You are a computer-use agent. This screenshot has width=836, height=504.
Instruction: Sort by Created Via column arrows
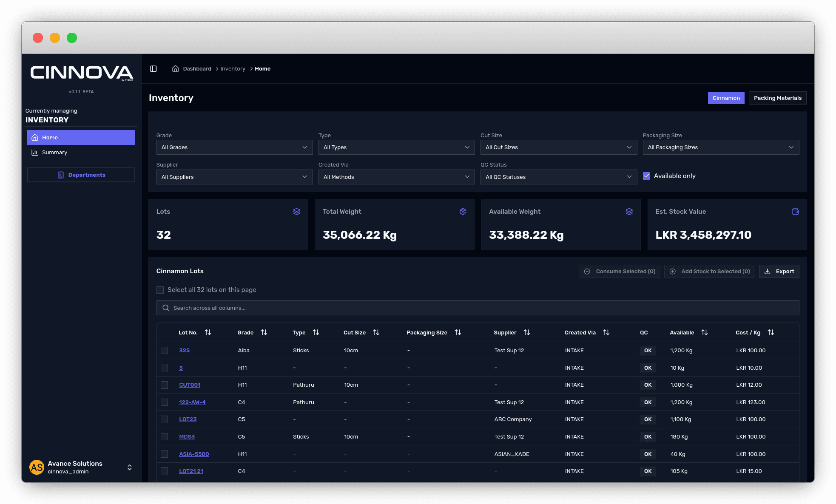606,332
